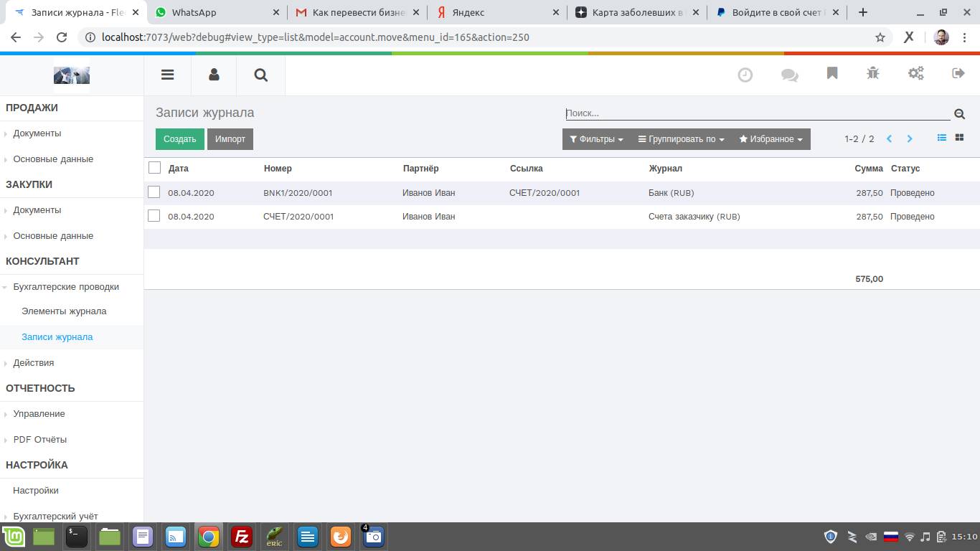Check the box for СЧЕТ/2020/0001 entry
Viewport: 980px width, 551px height.
(154, 216)
